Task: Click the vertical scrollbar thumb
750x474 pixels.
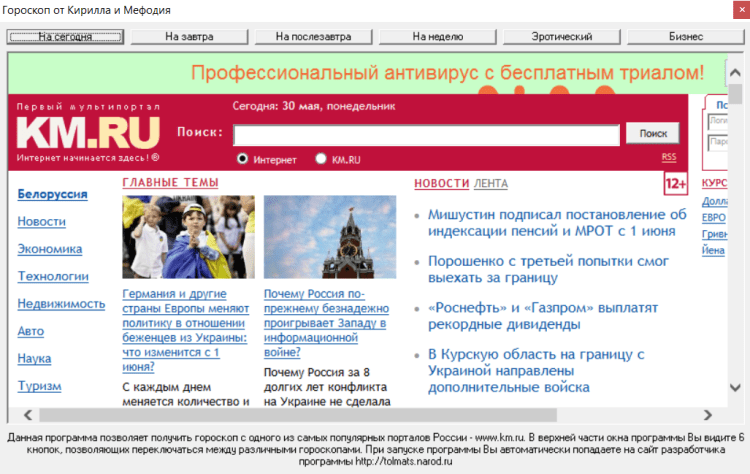Action: click(735, 94)
